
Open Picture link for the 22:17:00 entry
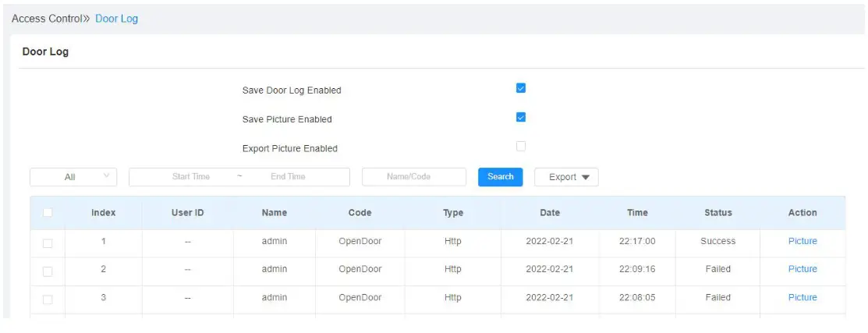tap(802, 241)
